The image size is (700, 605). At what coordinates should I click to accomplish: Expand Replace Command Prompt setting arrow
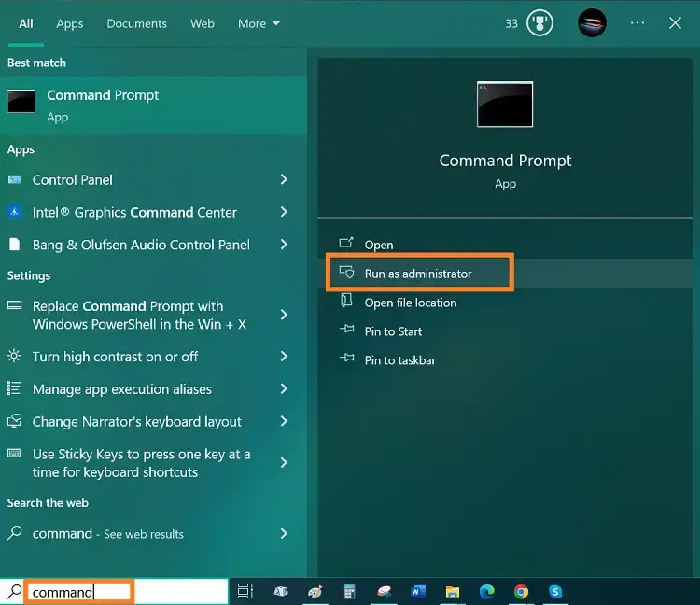click(284, 315)
